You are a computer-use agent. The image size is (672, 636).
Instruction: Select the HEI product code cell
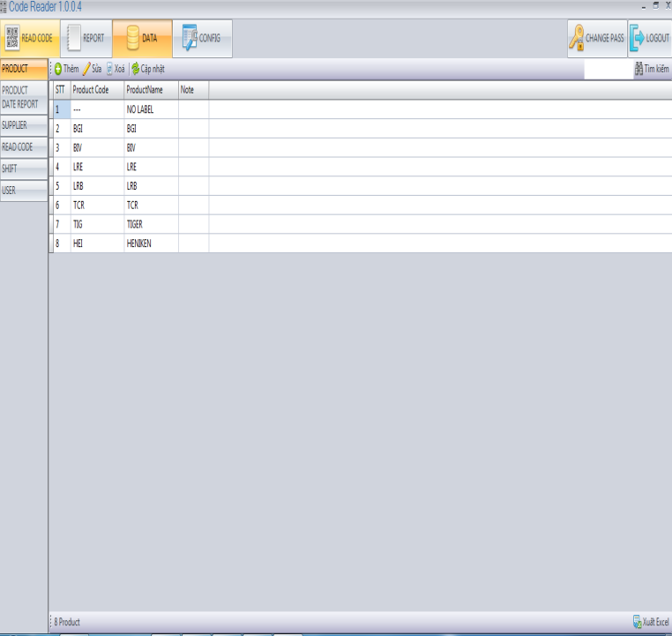pyautogui.click(x=97, y=243)
